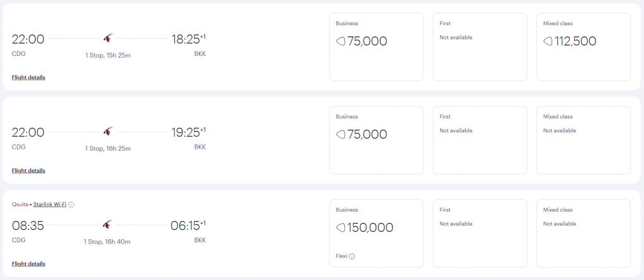This screenshot has width=644, height=280.
Task: Open Flight details for the 16h 25m flight
Action: [28, 171]
